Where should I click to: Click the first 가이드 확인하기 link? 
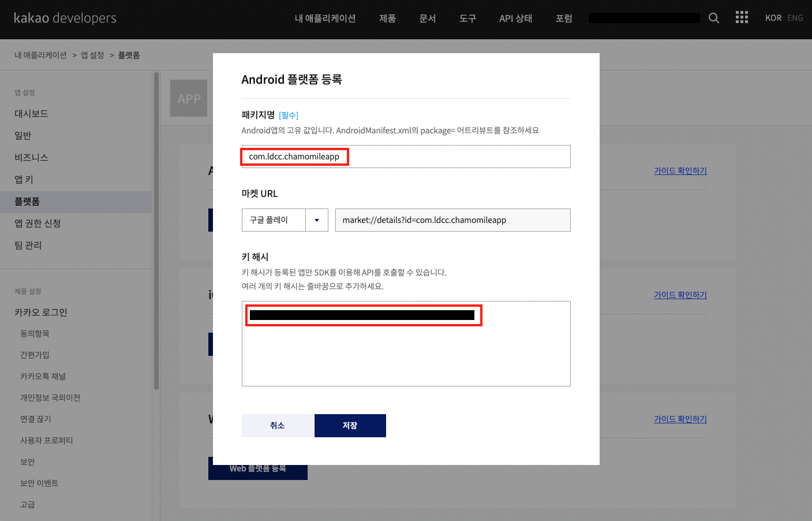(680, 171)
